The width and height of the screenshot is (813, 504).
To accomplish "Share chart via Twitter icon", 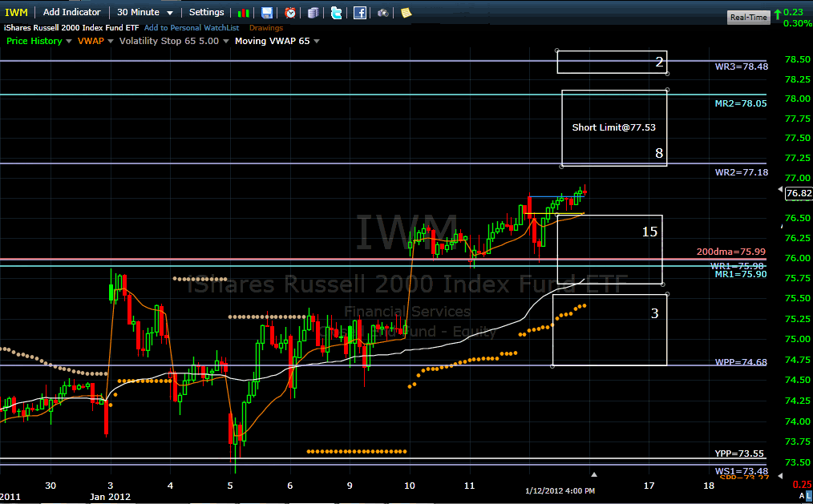I will point(336,13).
